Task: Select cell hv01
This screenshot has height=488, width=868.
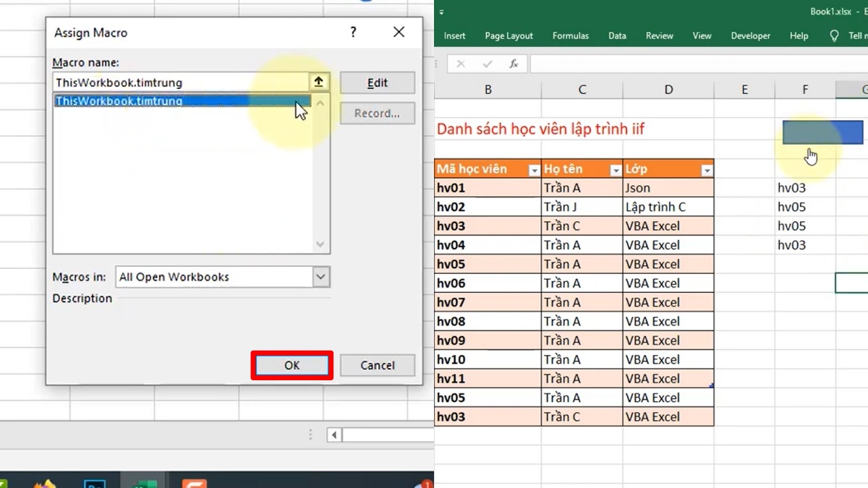Action: tap(488, 188)
